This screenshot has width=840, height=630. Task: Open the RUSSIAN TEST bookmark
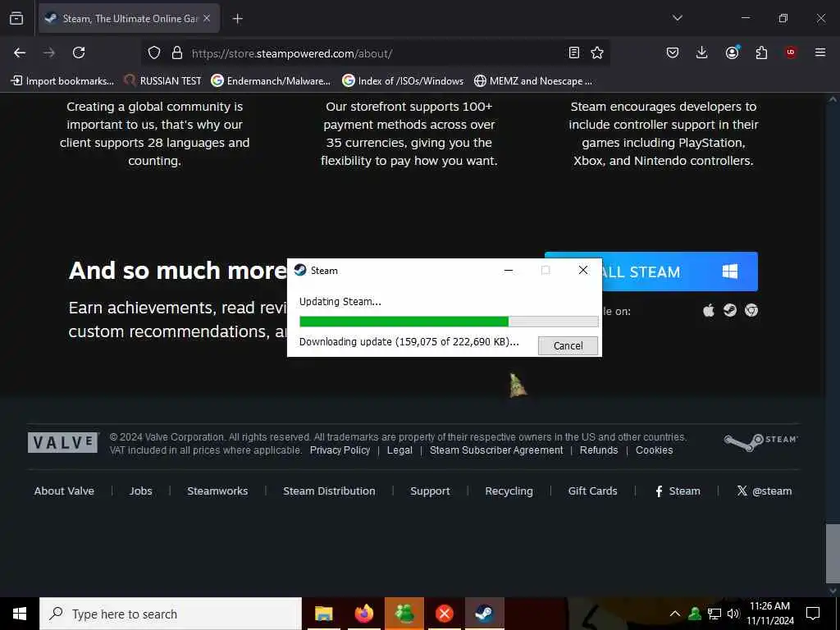coord(162,81)
